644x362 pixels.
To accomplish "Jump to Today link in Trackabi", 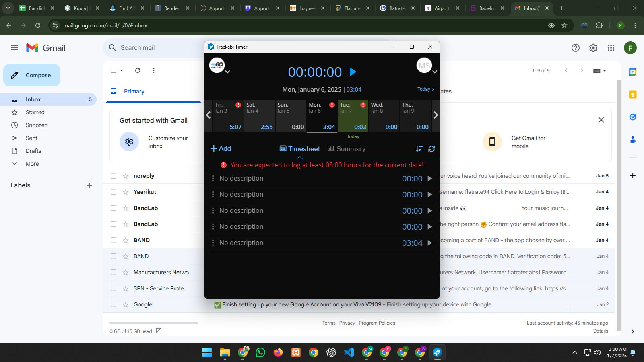I will (x=425, y=89).
